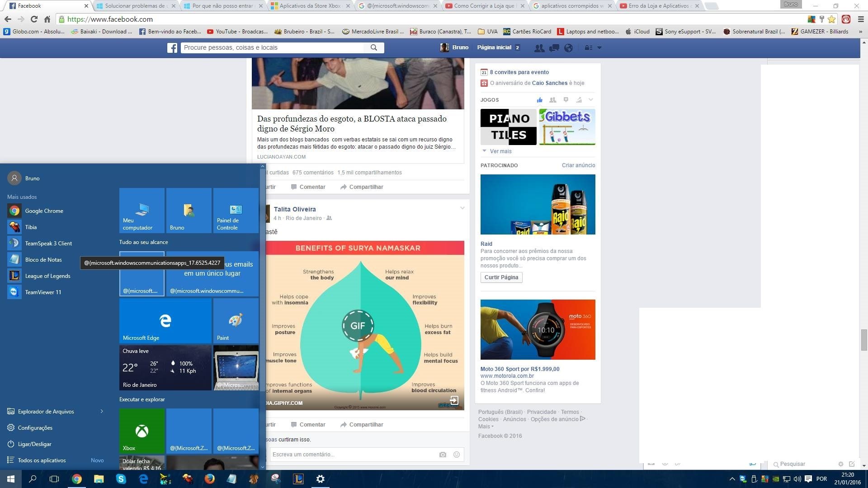This screenshot has height=488, width=868.
Task: Open Microsoft Edge tile
Action: coord(165,321)
